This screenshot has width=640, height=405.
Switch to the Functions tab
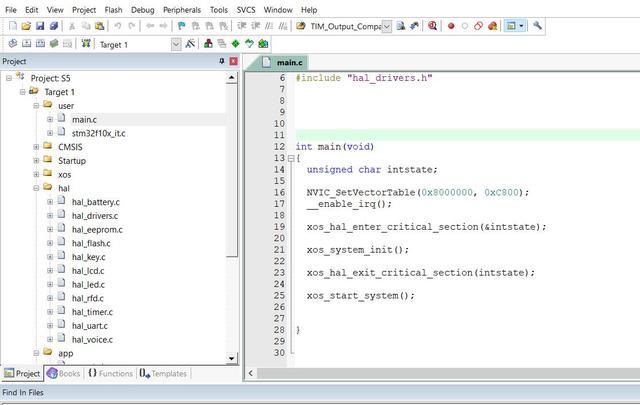110,373
